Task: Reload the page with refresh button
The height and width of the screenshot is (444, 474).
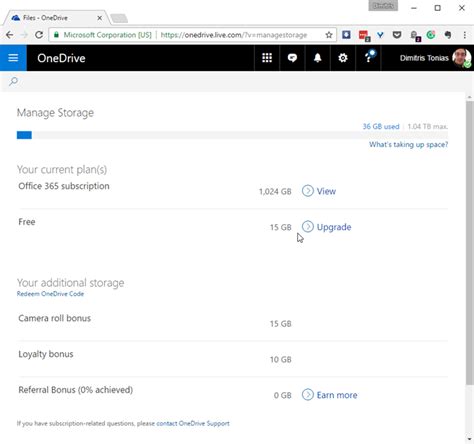Action: click(39, 35)
